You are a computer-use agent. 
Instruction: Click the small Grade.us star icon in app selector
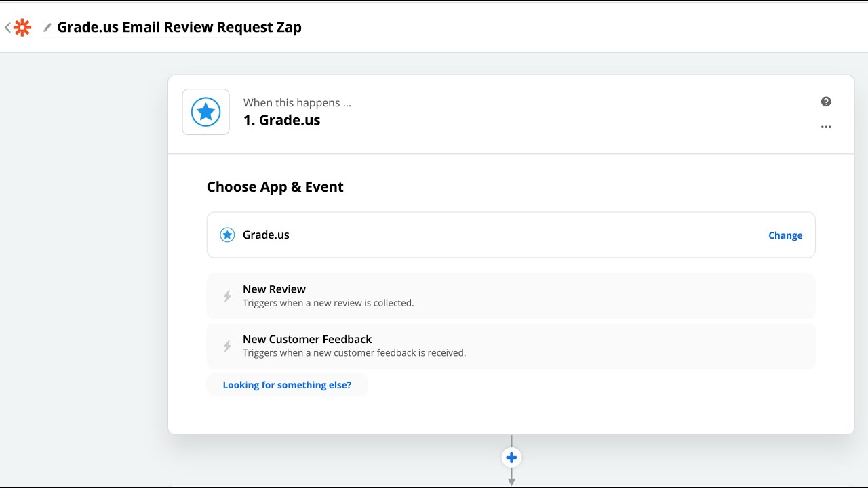227,235
